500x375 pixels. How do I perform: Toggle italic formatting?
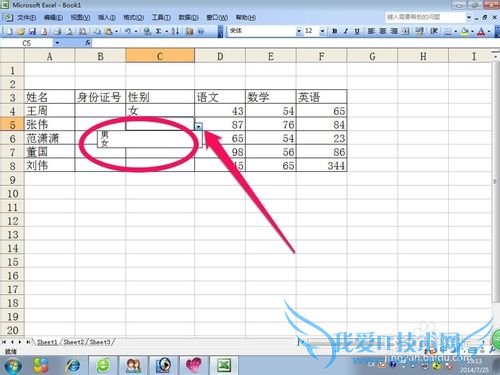346,31
